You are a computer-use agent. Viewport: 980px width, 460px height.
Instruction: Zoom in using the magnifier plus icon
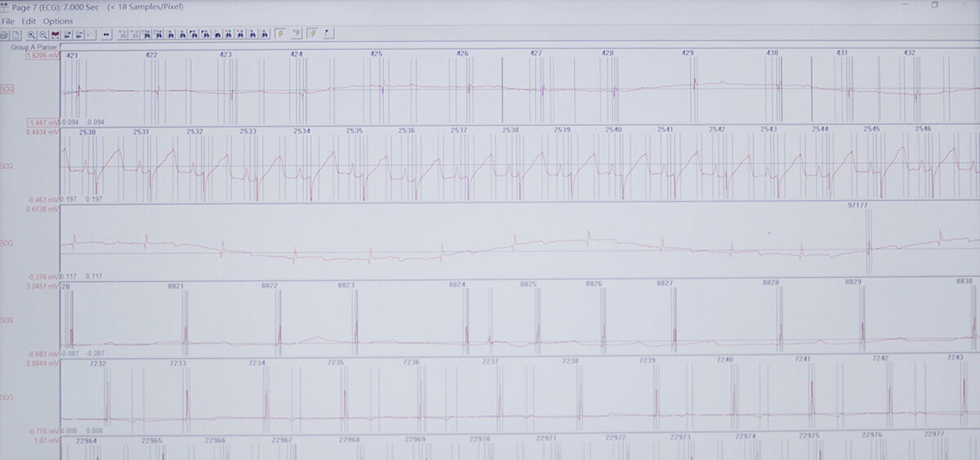(x=31, y=35)
